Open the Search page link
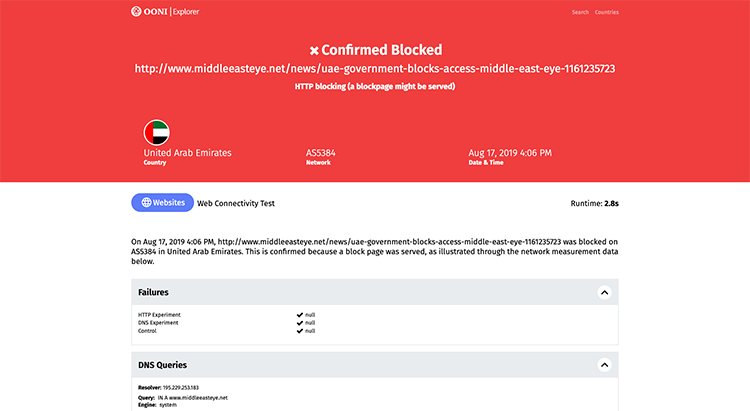The width and height of the screenshot is (750, 411). point(580,12)
